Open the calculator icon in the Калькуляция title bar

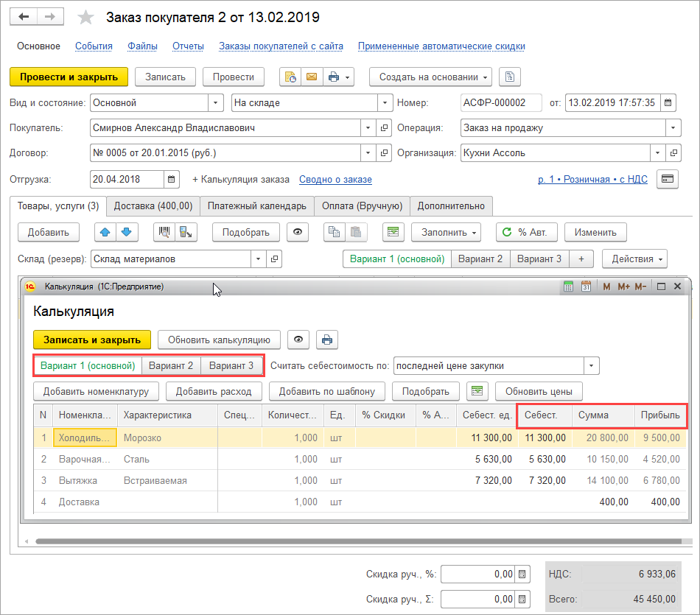coord(568,286)
